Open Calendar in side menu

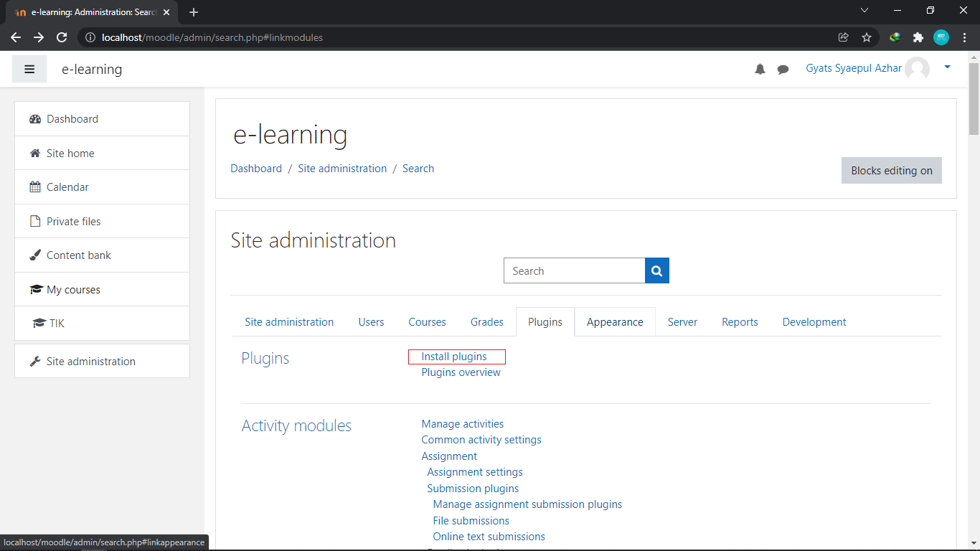click(x=102, y=187)
